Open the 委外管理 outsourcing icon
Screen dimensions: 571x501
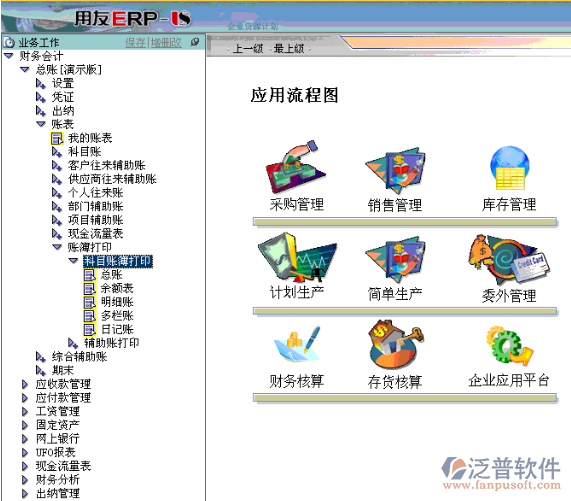[x=509, y=260]
